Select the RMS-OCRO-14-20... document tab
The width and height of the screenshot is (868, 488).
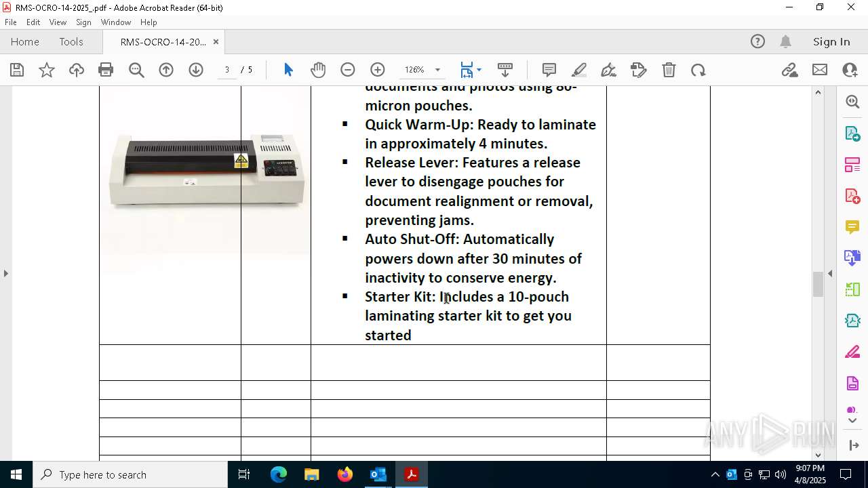[163, 42]
